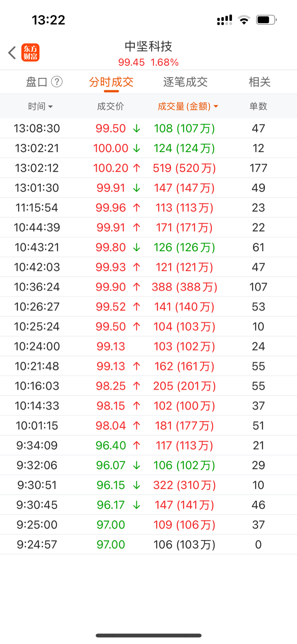The height and width of the screenshot is (644, 297).
Task: Select the 10:36:24 trade row with 388万
Action: [x=148, y=287]
